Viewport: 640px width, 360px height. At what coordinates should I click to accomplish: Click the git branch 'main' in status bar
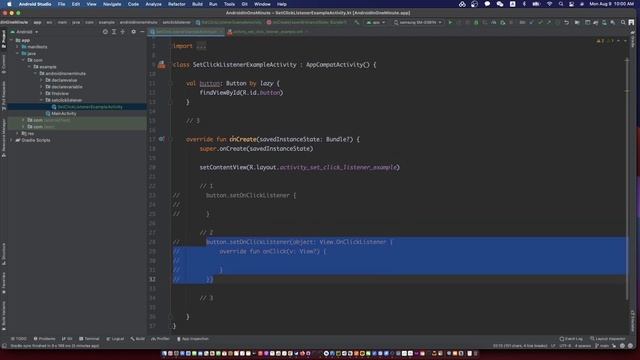pos(602,346)
